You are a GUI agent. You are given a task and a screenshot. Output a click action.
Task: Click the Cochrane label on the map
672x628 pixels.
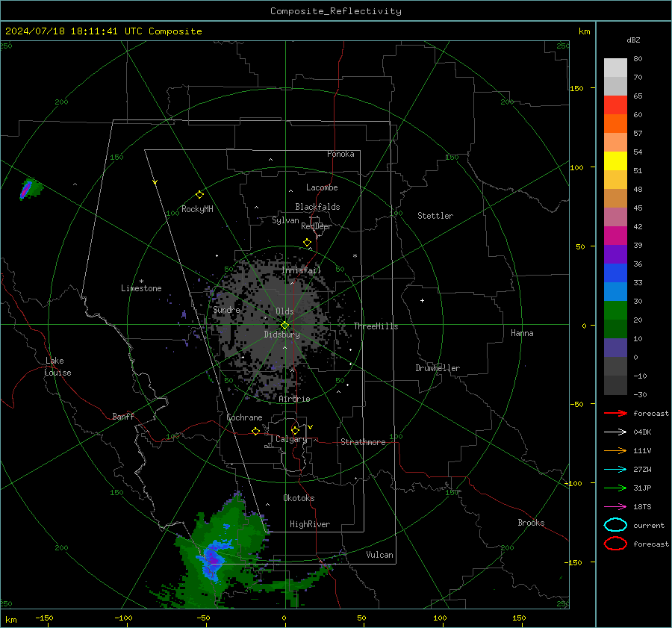(x=244, y=417)
